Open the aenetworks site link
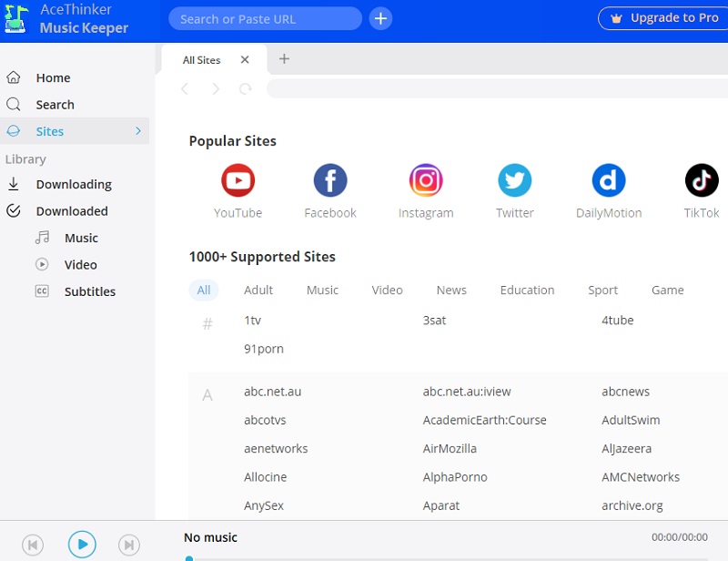Viewport: 728px width, 561px height. (x=276, y=448)
